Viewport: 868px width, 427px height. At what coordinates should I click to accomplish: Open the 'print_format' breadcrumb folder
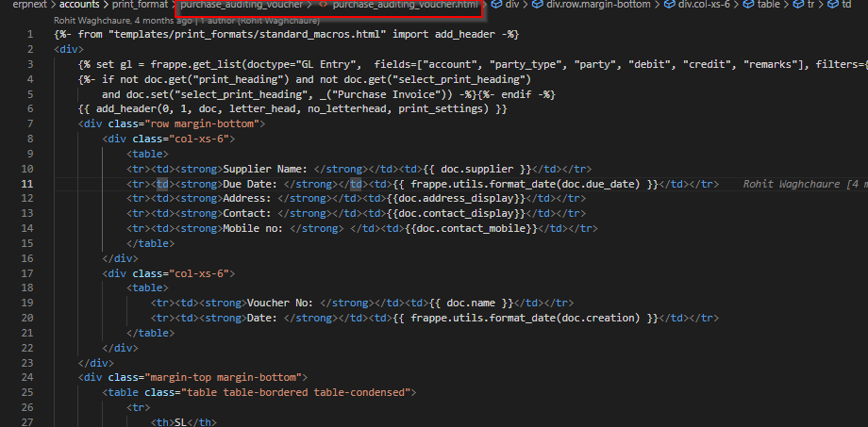coord(140,5)
